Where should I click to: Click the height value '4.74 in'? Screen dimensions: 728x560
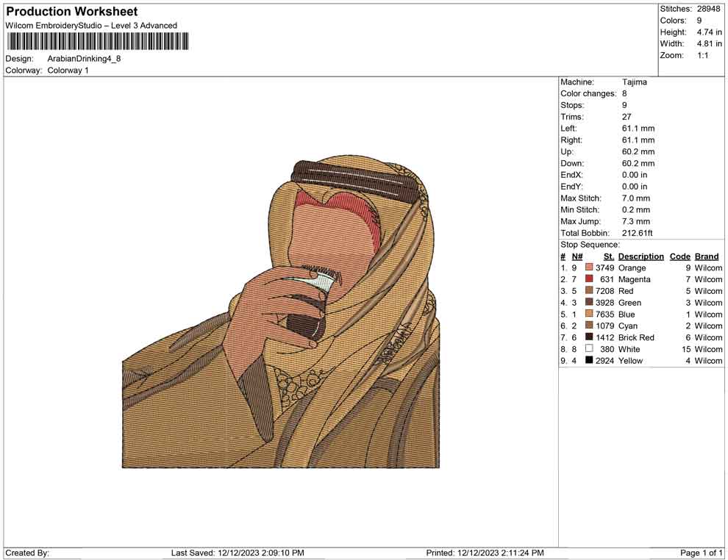click(x=709, y=32)
